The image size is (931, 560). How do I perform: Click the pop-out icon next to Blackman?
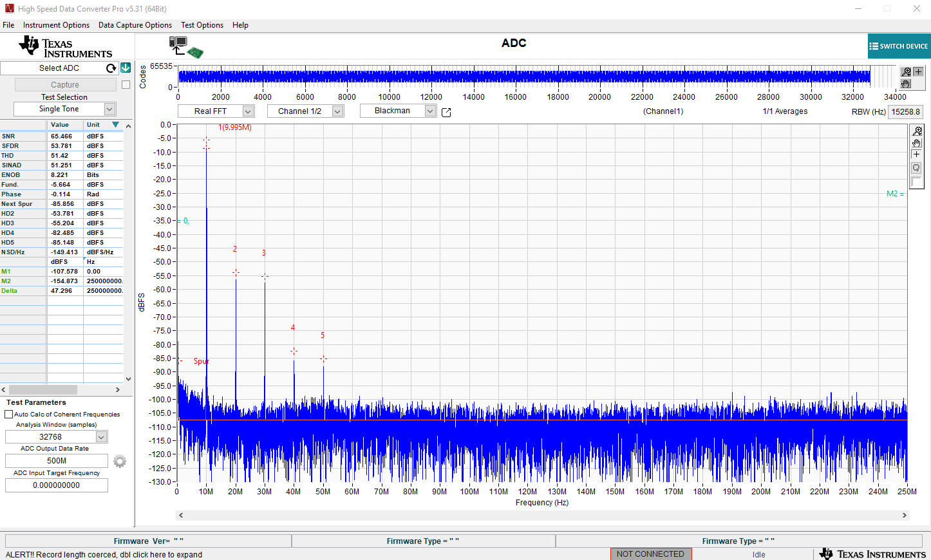(x=446, y=112)
